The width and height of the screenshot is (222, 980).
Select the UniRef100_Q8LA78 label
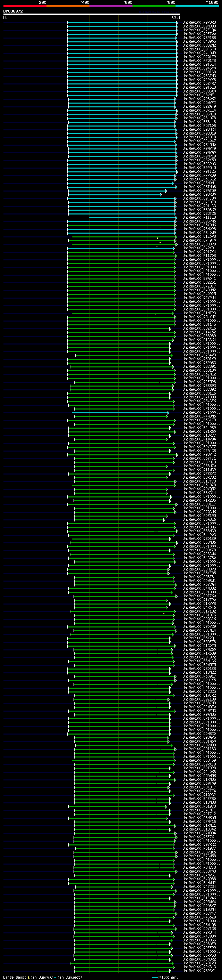pyautogui.click(x=199, y=118)
